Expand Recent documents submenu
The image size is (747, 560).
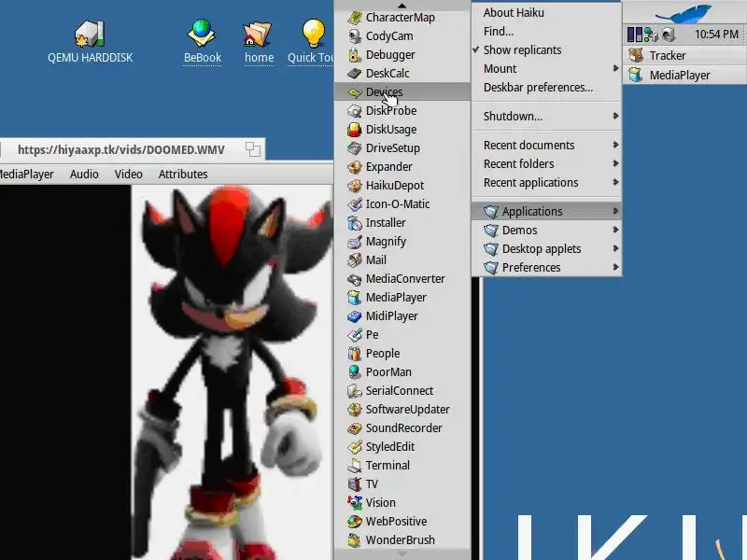[546, 146]
